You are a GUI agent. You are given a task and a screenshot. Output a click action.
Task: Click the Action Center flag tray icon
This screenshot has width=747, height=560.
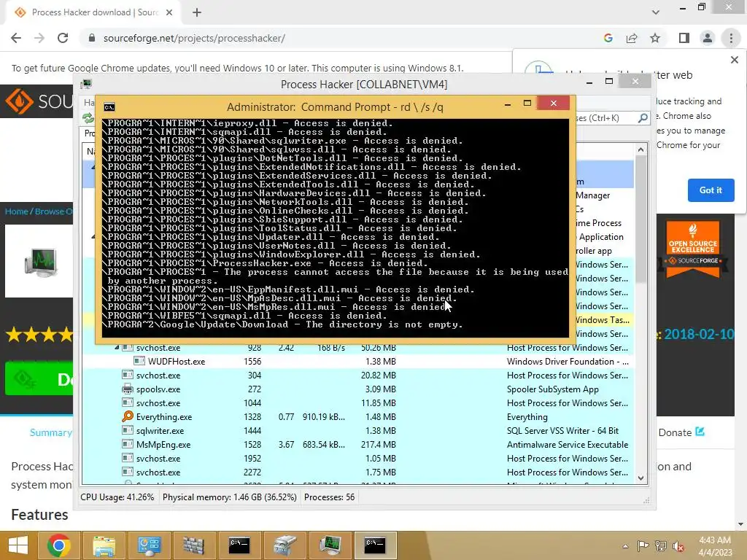pos(643,546)
